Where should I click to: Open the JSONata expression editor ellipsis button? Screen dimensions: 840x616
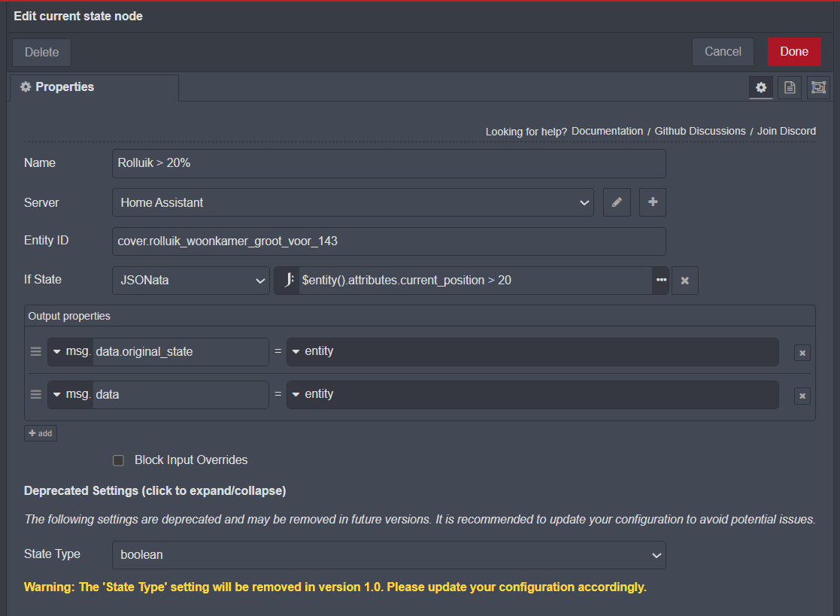(x=661, y=280)
